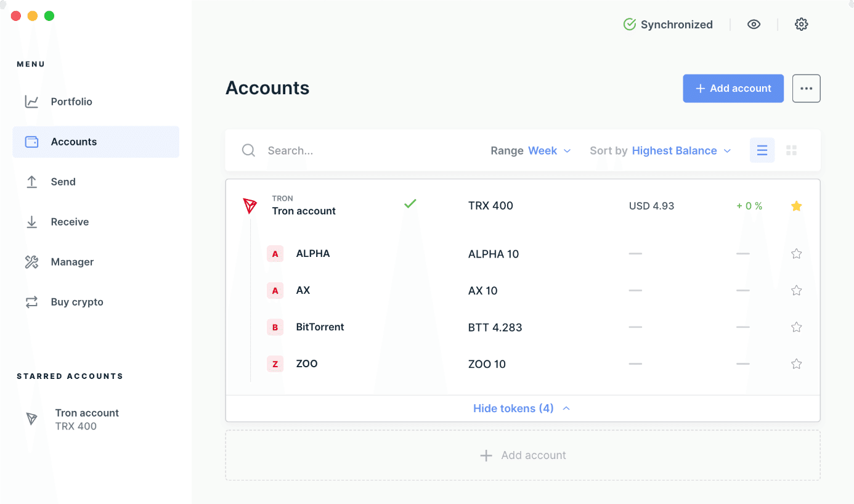The height and width of the screenshot is (504, 854).
Task: Click the ALPHA token icon
Action: coord(275,254)
